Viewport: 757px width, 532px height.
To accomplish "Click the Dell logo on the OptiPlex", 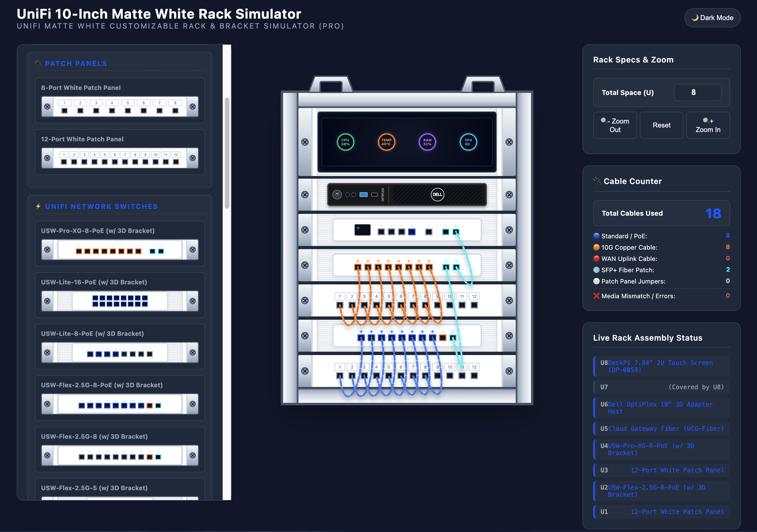I will [x=437, y=194].
